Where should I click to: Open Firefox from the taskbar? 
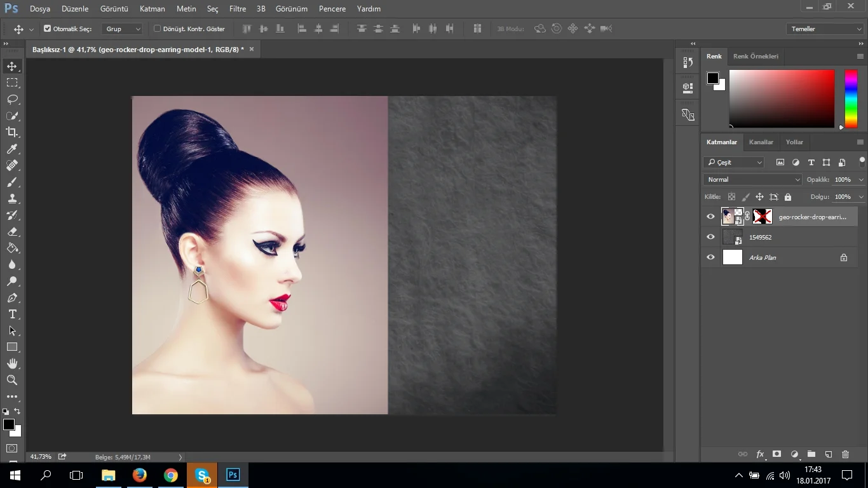[139, 475]
